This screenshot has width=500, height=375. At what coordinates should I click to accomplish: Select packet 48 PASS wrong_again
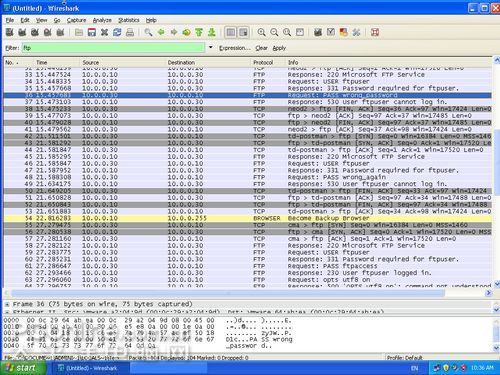click(x=248, y=177)
